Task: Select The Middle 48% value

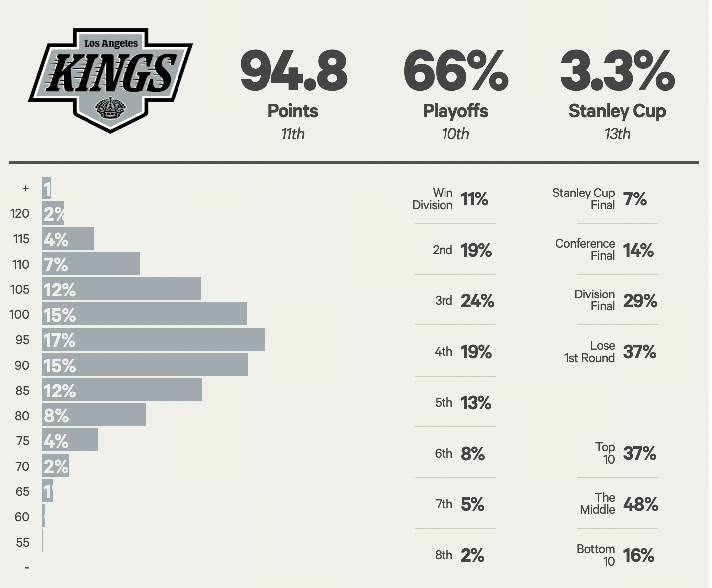Action: click(x=640, y=504)
